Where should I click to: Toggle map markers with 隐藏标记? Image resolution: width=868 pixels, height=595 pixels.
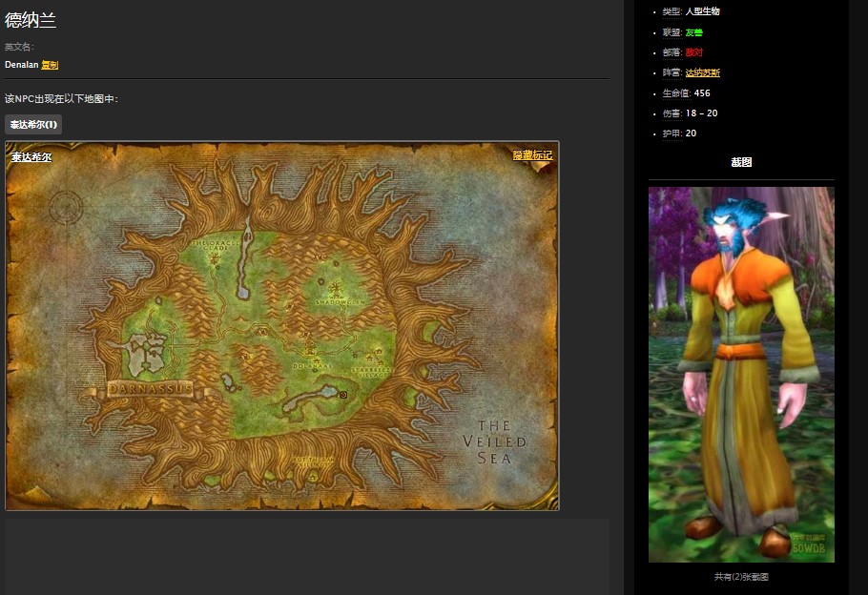(x=532, y=155)
